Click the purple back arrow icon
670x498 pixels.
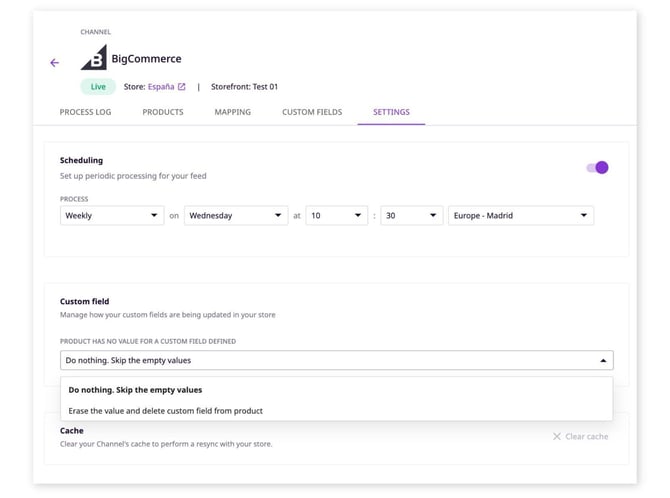coord(54,63)
